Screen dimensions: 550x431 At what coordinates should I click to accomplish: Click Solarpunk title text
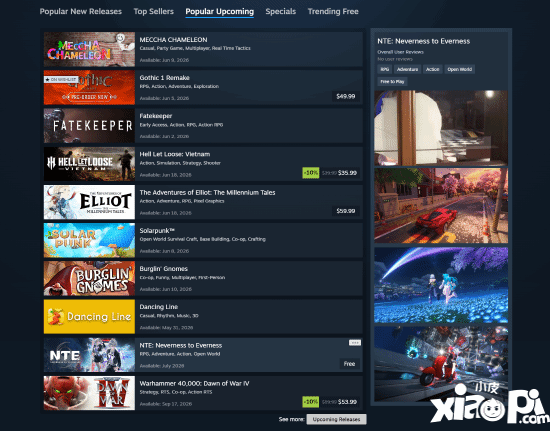pyautogui.click(x=157, y=231)
